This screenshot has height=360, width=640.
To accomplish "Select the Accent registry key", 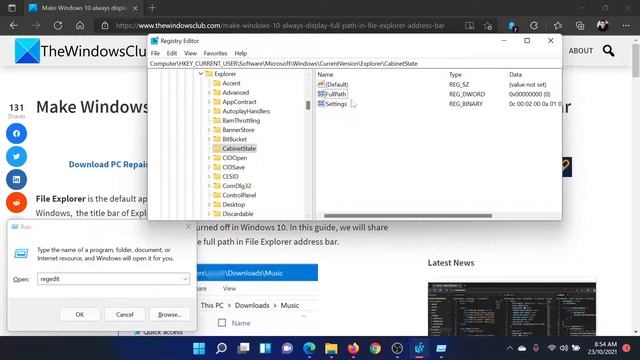I will coord(231,83).
